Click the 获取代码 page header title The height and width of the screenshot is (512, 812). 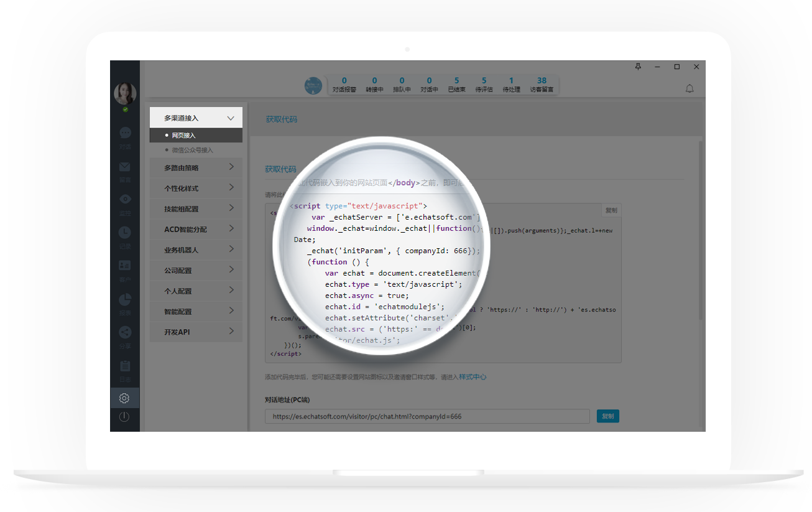point(281,119)
